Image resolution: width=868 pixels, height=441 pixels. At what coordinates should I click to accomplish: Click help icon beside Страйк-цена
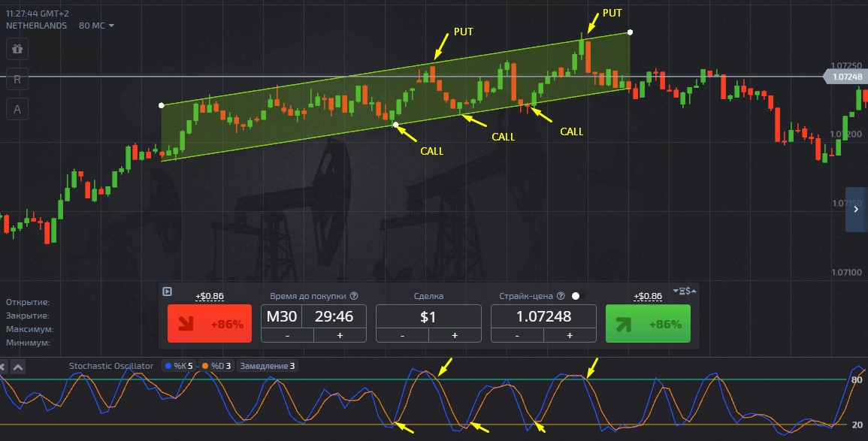pyautogui.click(x=561, y=296)
